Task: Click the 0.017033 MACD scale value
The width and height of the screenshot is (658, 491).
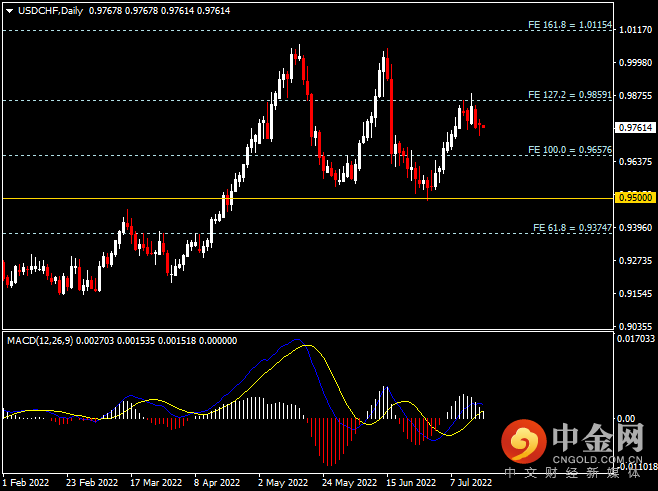Action: (636, 339)
